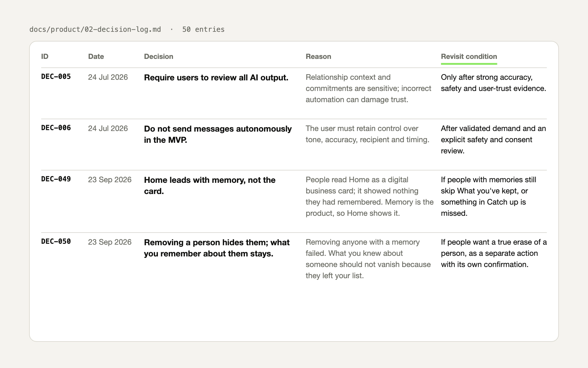Click the date in the DEC-006 row
588x368 pixels.
pos(108,128)
